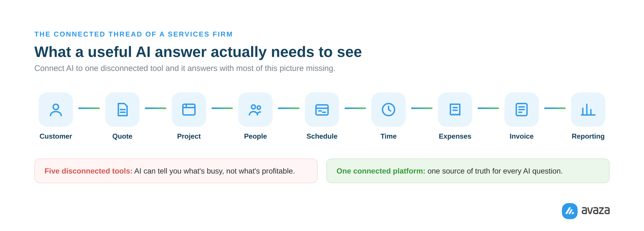Click the main heading about AI answer

[198, 52]
